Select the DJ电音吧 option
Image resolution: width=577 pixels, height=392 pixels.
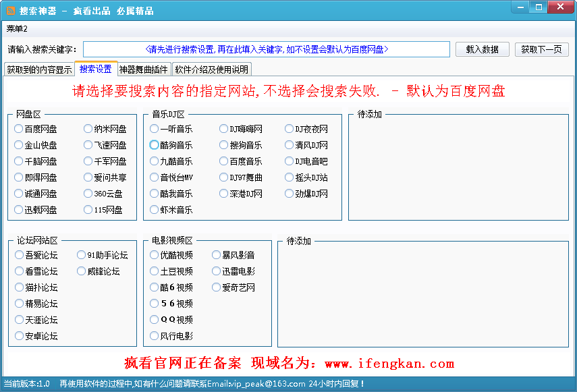coord(306,161)
